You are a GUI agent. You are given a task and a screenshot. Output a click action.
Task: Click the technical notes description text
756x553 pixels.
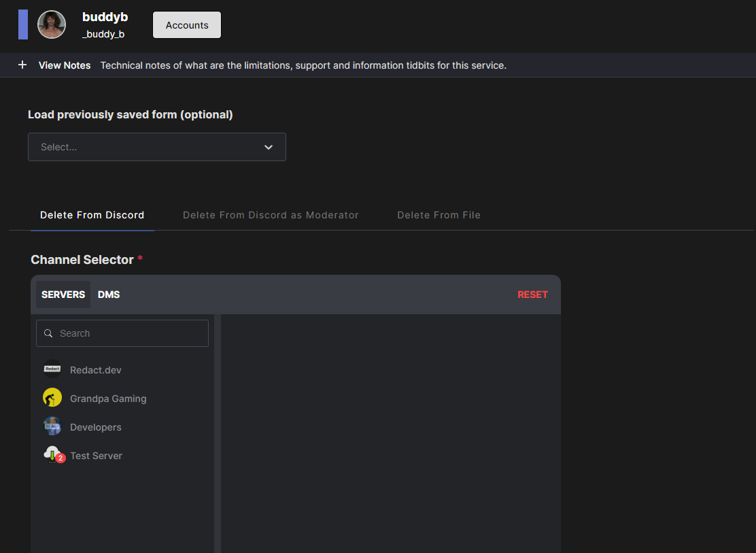coord(303,65)
